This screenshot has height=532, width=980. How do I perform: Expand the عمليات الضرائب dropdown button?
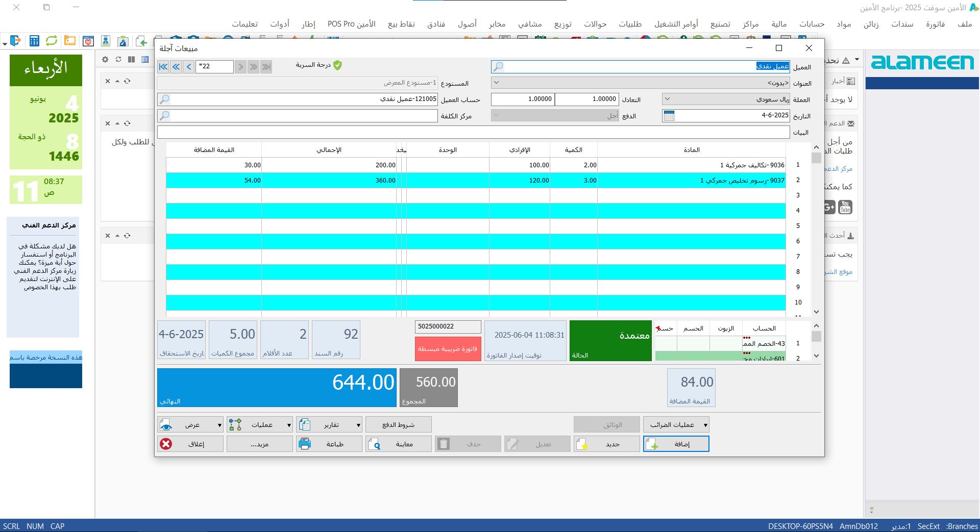pos(705,425)
